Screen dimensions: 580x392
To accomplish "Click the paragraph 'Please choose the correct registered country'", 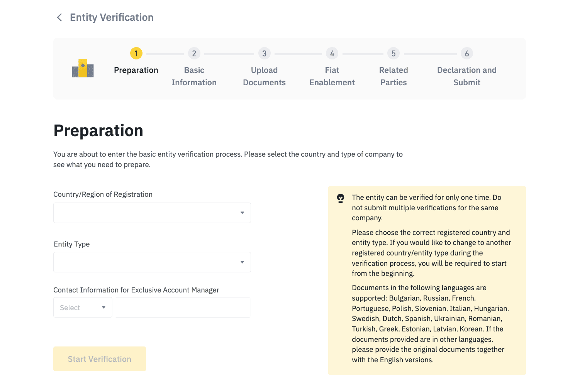I will (431, 253).
